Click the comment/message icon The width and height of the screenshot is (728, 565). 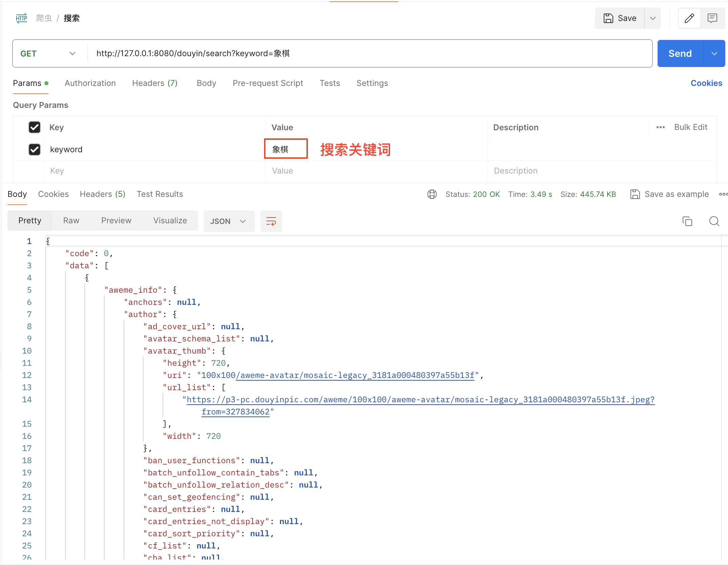click(x=712, y=18)
